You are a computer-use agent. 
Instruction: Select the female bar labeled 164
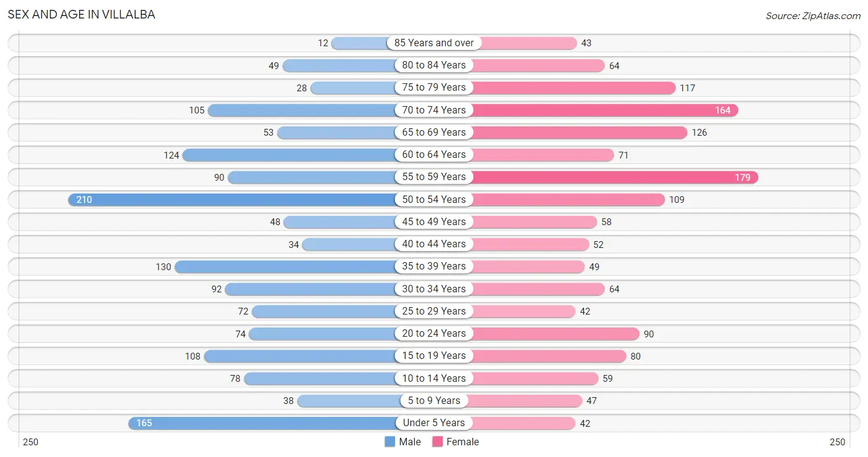(604, 110)
